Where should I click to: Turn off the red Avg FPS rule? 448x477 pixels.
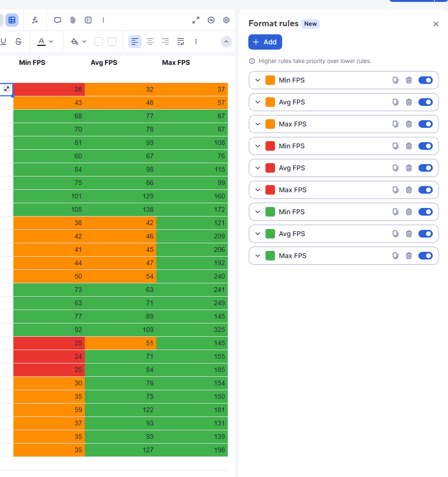coord(425,168)
